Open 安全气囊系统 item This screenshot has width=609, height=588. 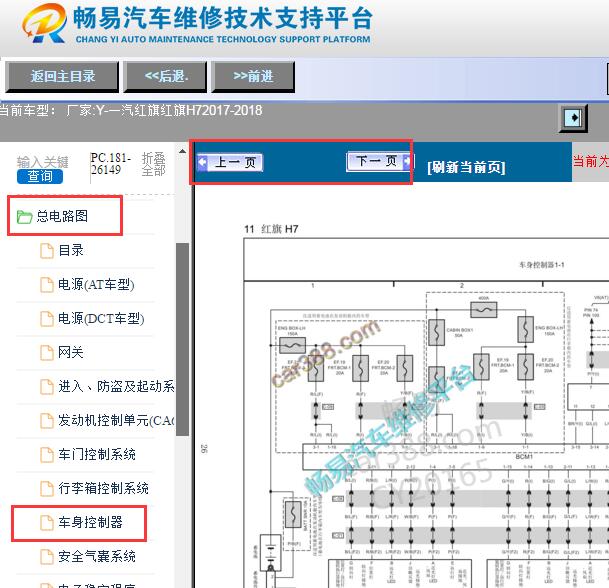pyautogui.click(x=97, y=557)
